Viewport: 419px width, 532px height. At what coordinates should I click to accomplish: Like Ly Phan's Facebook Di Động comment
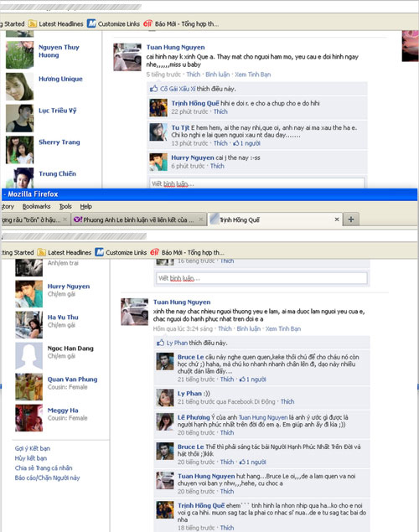[x=287, y=401]
